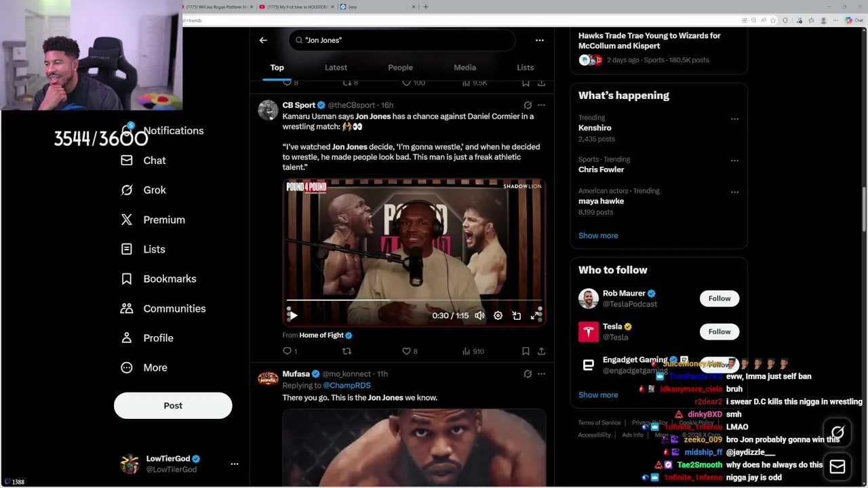The height and width of the screenshot is (488, 868).
Task: Open Terms of Service link
Action: pos(599,423)
